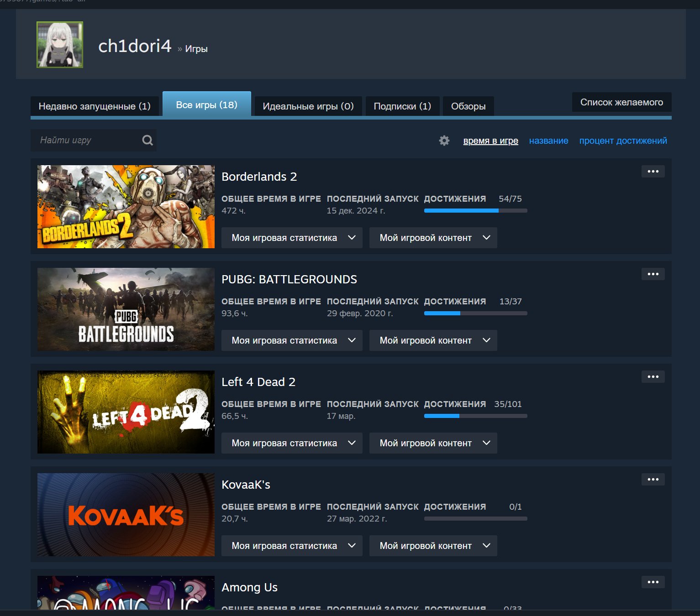Sort games by 'название'
700x616 pixels.
coord(548,141)
